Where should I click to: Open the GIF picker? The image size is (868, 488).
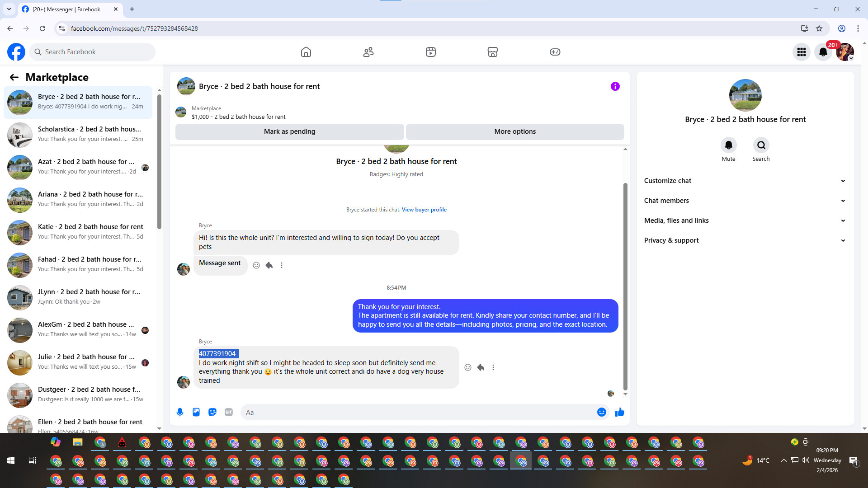[x=229, y=412]
